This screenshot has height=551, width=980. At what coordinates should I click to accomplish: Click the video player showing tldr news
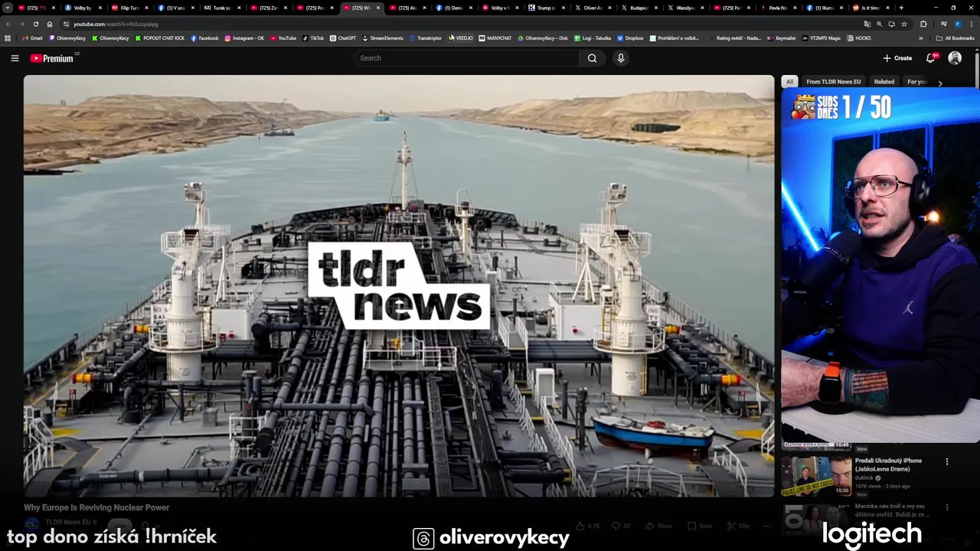point(399,286)
